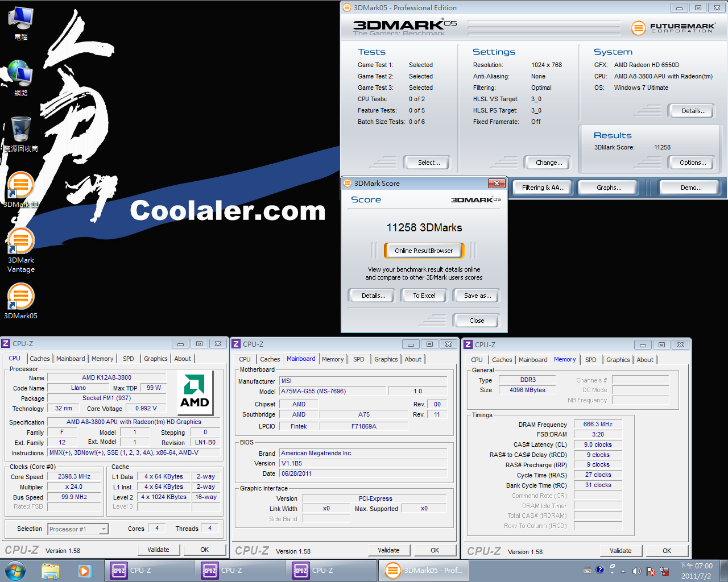Open the Recycle Bin desktop icon
728x582 pixels.
click(x=20, y=134)
